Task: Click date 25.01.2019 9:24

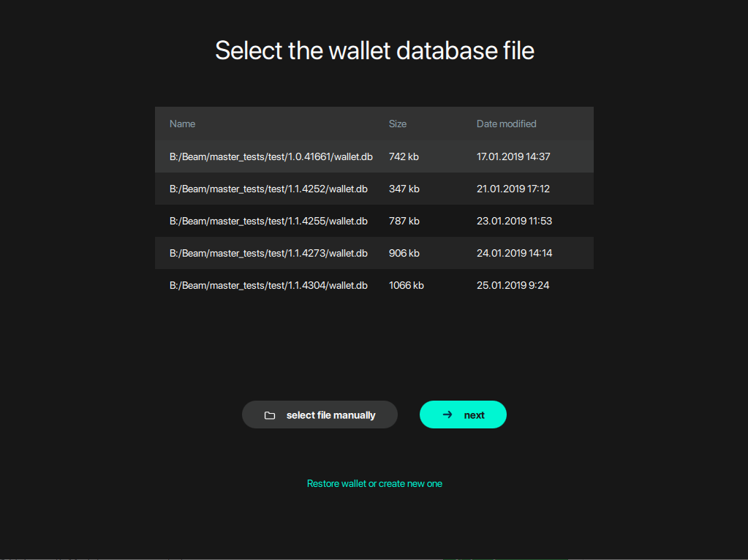Action: (513, 285)
